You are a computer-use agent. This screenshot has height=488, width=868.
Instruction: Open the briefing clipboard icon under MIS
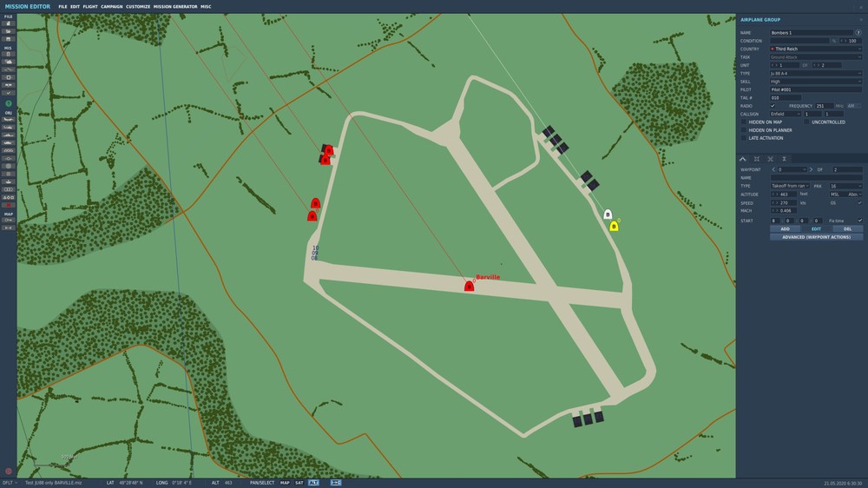click(x=9, y=55)
